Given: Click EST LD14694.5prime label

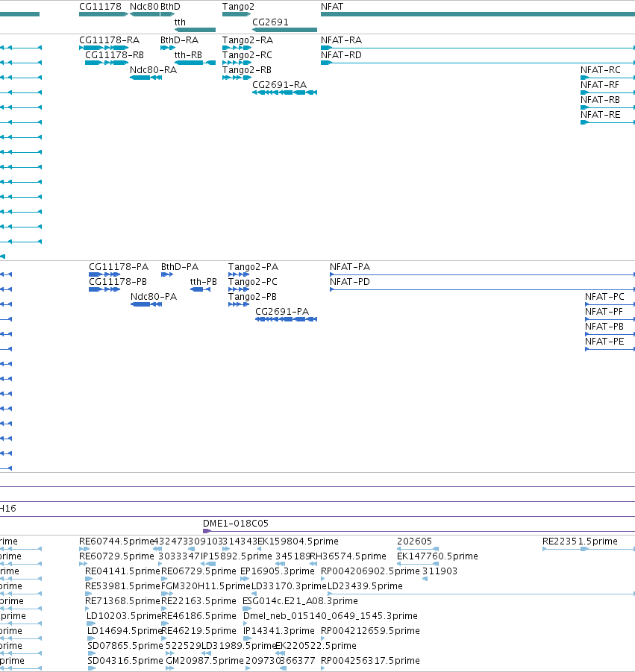Looking at the screenshot, I should pyautogui.click(x=125, y=632).
